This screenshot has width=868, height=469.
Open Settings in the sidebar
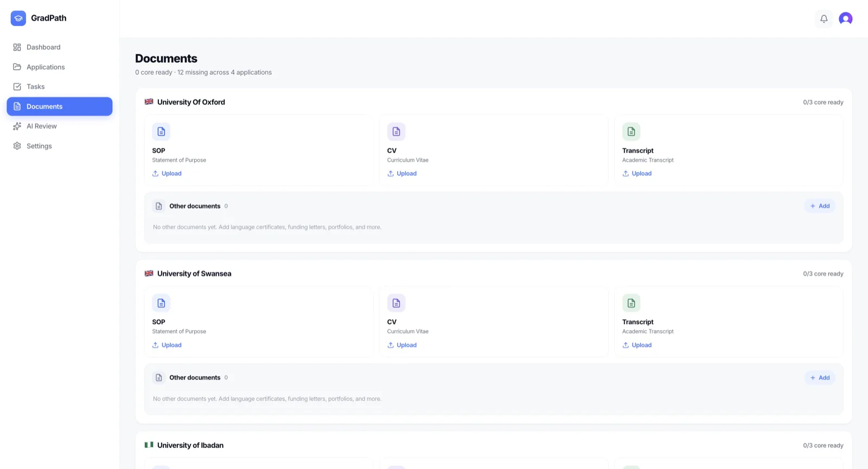click(x=60, y=146)
